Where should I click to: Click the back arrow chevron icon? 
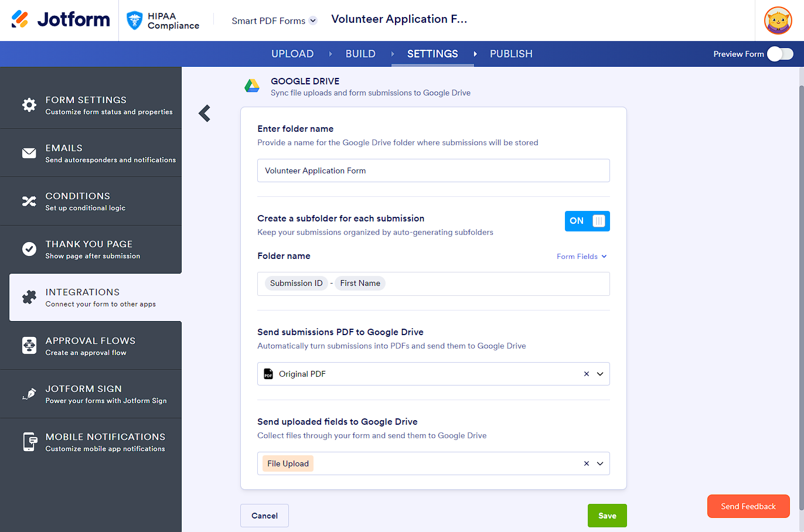(x=205, y=113)
